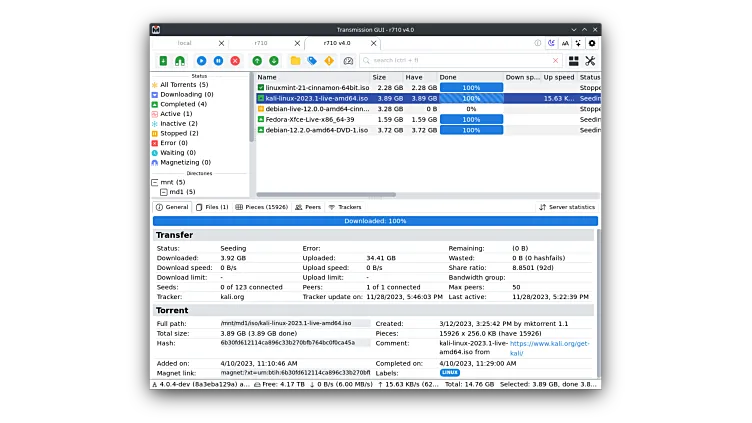Open the Trackers tab
The image size is (752, 423).
(345, 207)
